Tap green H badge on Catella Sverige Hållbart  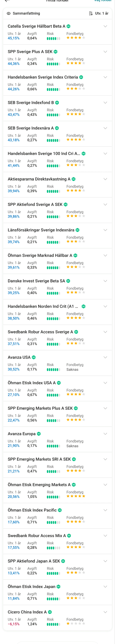click(x=69, y=26)
